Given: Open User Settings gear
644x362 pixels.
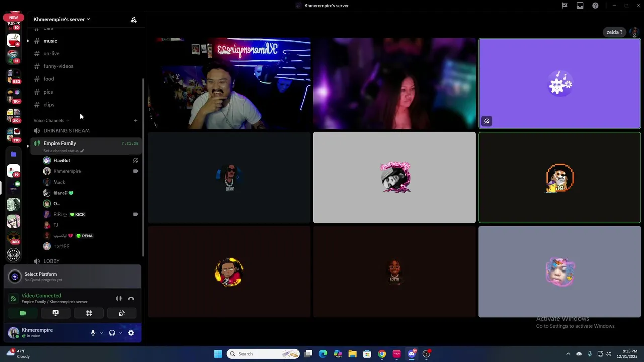Looking at the screenshot, I should pyautogui.click(x=131, y=333).
